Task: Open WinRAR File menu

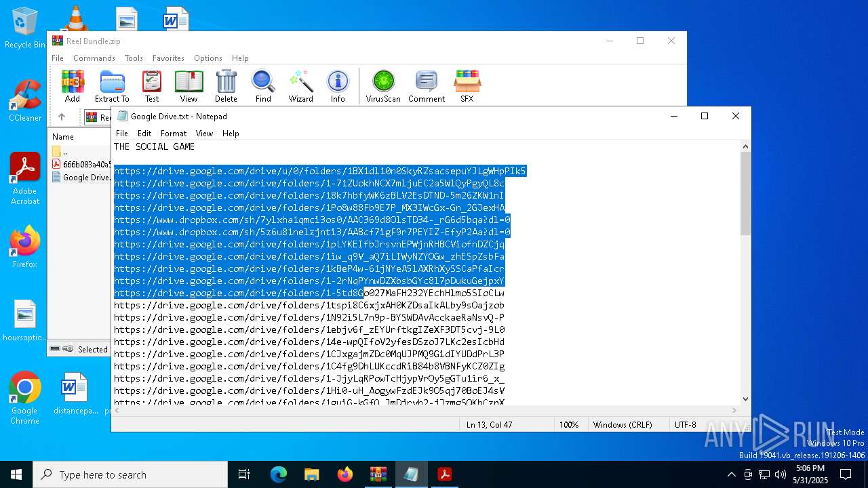Action: [x=58, y=58]
